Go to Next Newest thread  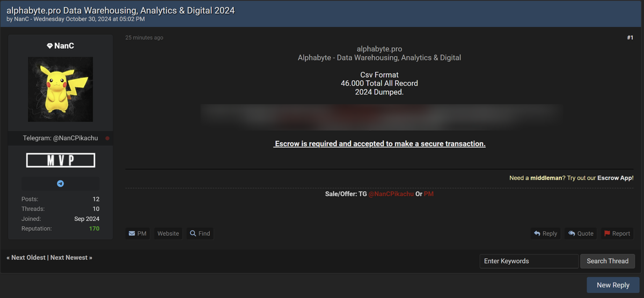[71, 258]
